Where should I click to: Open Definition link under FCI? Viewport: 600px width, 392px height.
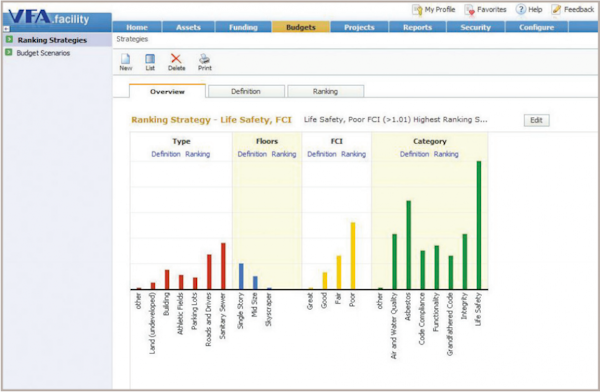coord(322,154)
